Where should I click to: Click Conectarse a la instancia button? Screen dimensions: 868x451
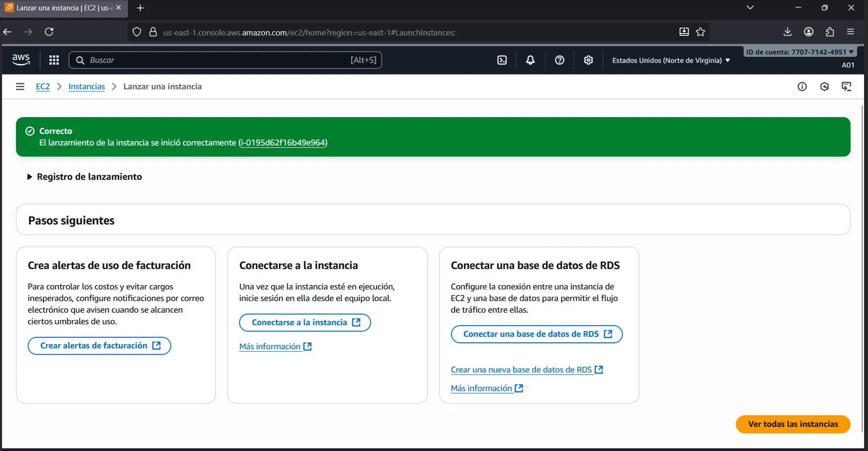pos(305,323)
